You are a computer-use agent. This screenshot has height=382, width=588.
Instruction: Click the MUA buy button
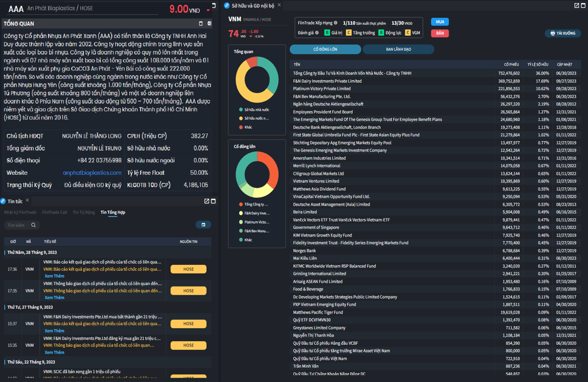point(440,22)
